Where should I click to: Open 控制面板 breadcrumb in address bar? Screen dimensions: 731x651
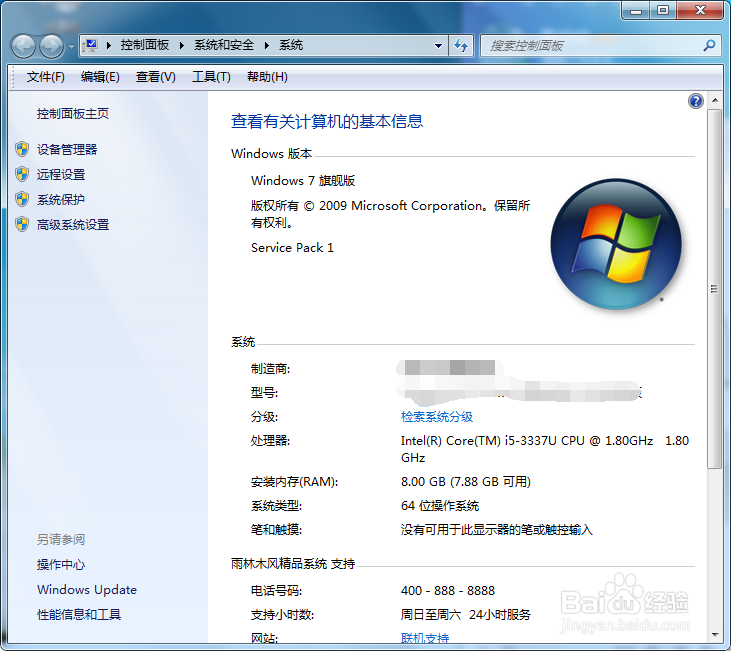(x=145, y=45)
